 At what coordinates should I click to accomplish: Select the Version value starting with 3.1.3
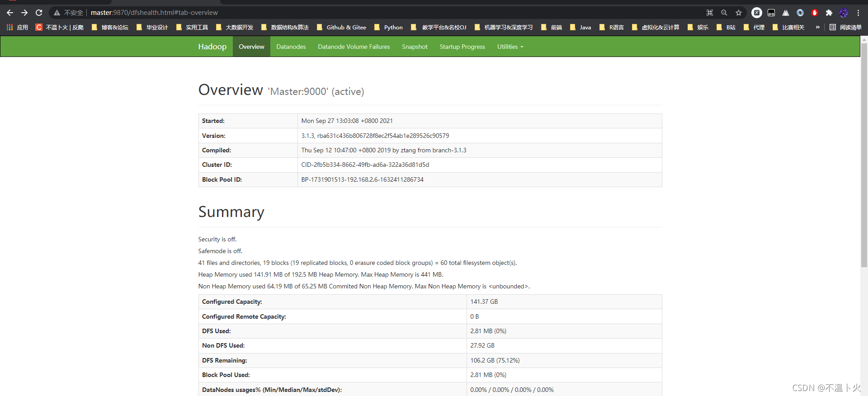pos(375,136)
